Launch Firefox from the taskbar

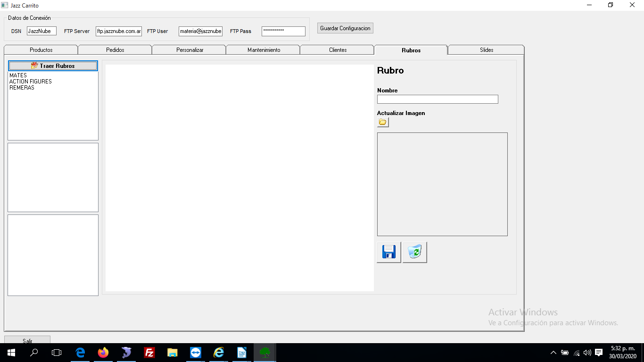pyautogui.click(x=103, y=353)
